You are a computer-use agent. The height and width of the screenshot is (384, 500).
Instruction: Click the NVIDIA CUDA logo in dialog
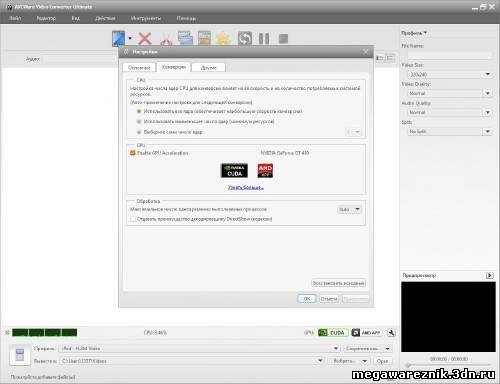(x=234, y=170)
